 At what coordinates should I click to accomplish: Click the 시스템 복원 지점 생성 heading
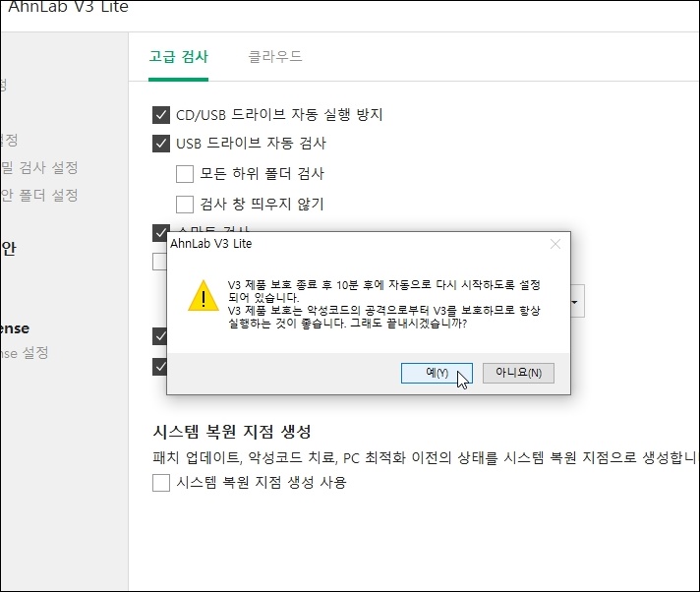tap(232, 432)
